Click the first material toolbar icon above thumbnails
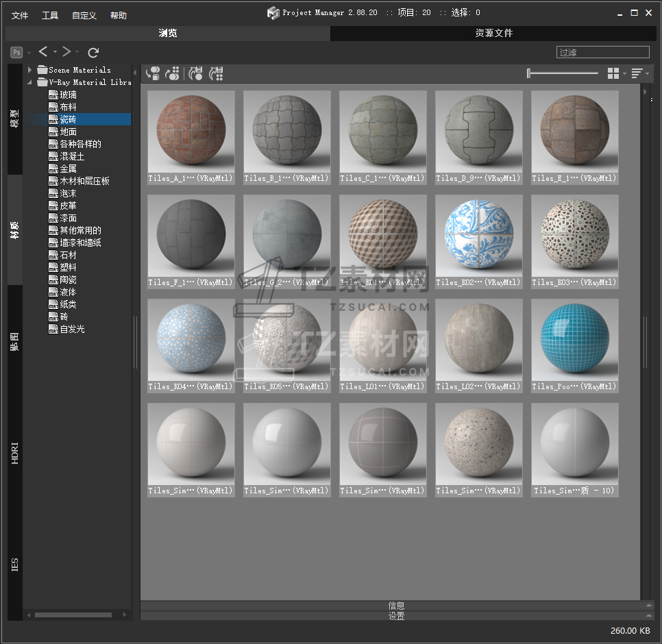Viewport: 662px width, 644px height. click(153, 73)
